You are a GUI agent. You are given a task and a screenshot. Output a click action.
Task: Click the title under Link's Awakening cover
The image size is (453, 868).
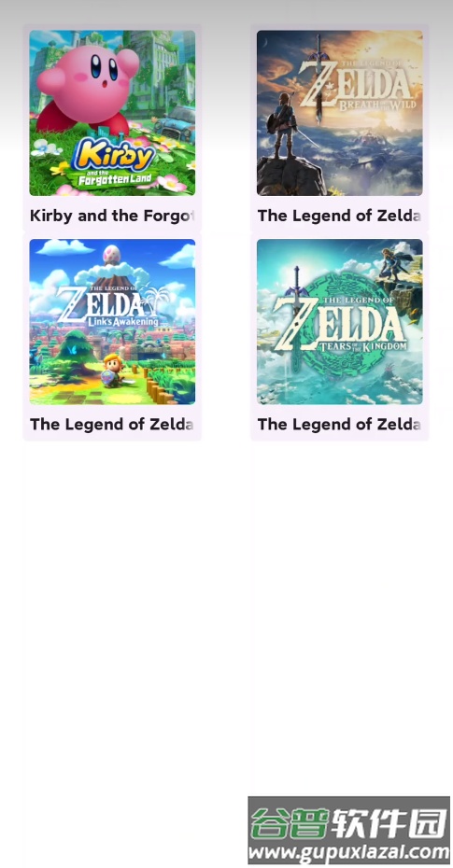click(x=112, y=425)
